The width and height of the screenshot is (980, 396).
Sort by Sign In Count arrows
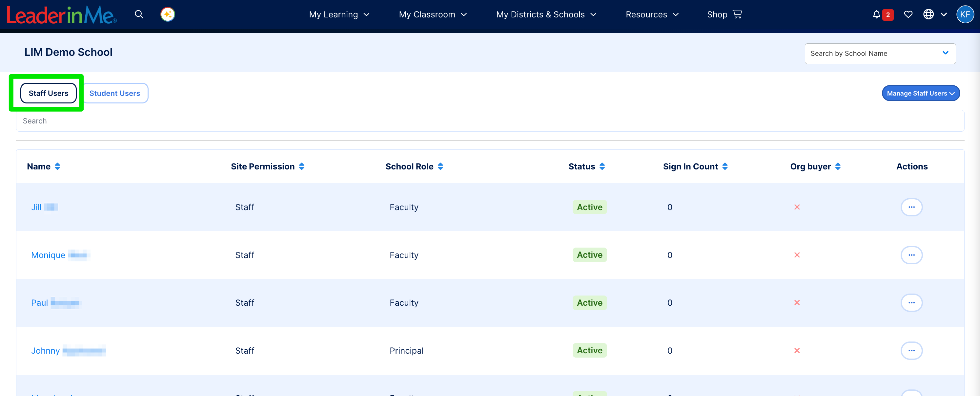(725, 166)
